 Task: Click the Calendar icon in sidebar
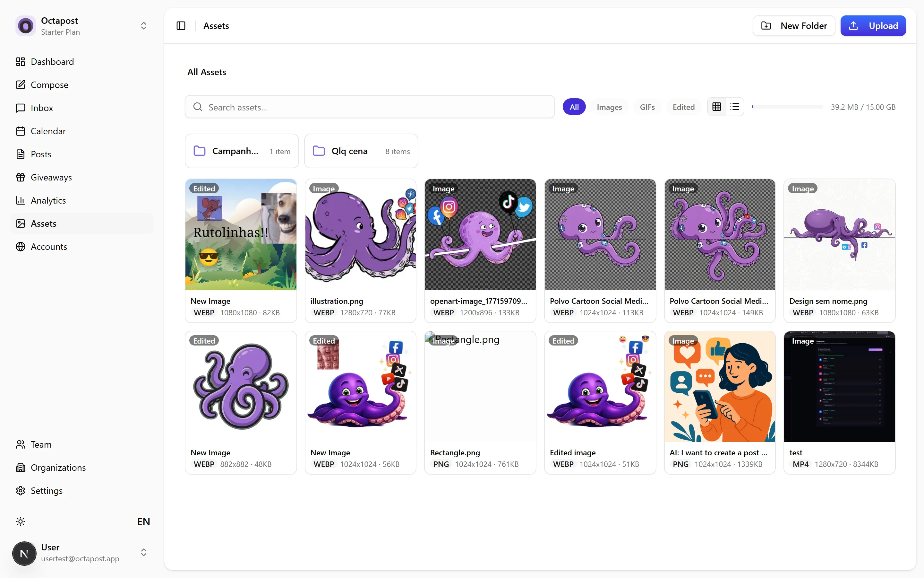point(21,131)
